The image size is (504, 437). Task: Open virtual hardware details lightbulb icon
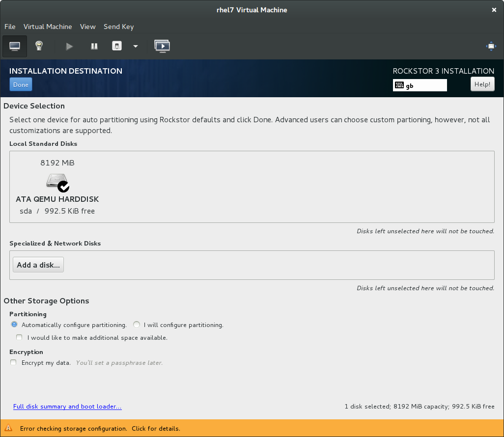point(39,46)
